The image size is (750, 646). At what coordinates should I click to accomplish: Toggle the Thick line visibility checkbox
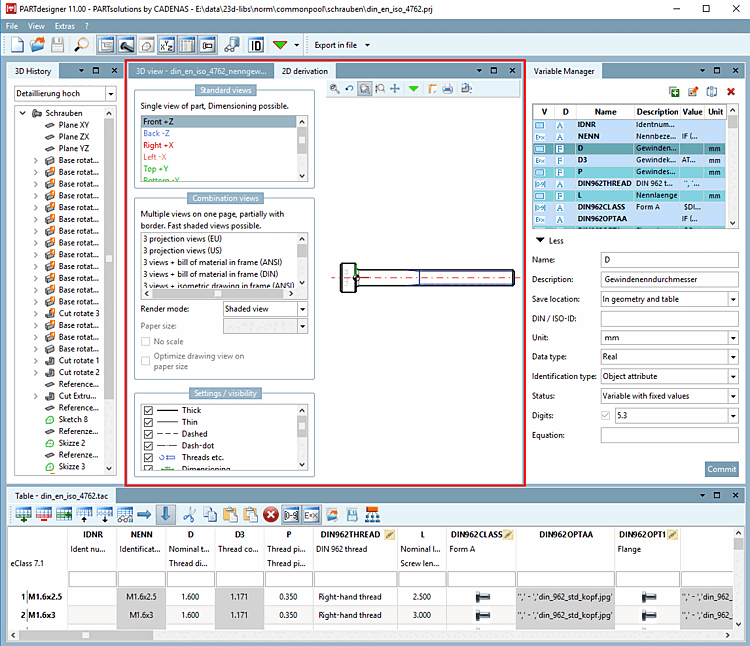pyautogui.click(x=149, y=411)
